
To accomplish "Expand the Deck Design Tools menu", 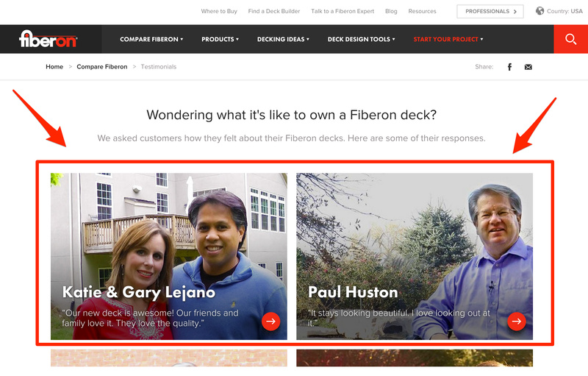I will click(361, 39).
